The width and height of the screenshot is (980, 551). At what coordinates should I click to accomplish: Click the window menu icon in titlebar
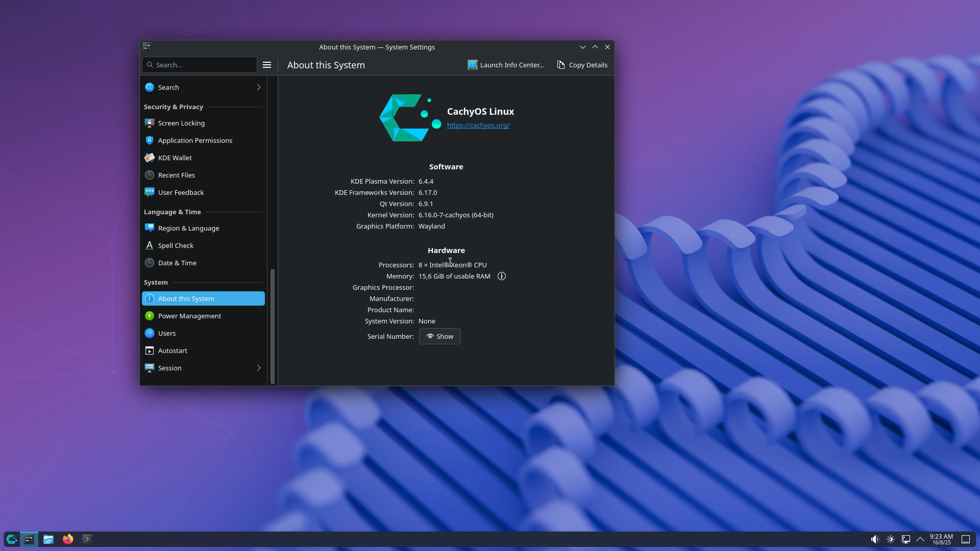(146, 46)
